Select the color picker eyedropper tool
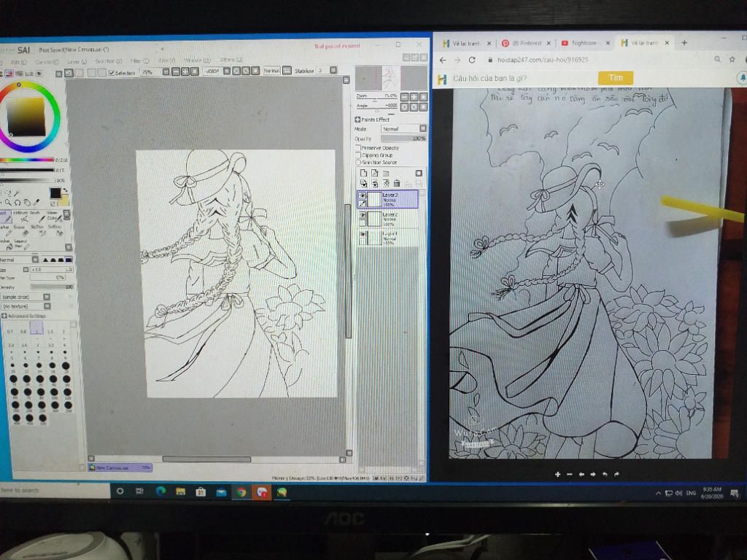The height and width of the screenshot is (560, 747). 36,202
